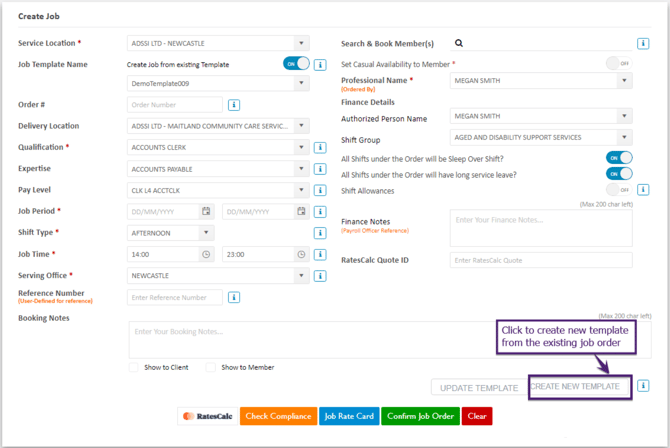Open the DemoTemplate009 template dropdown
Viewport: 670px width, 448px height.
pos(218,83)
